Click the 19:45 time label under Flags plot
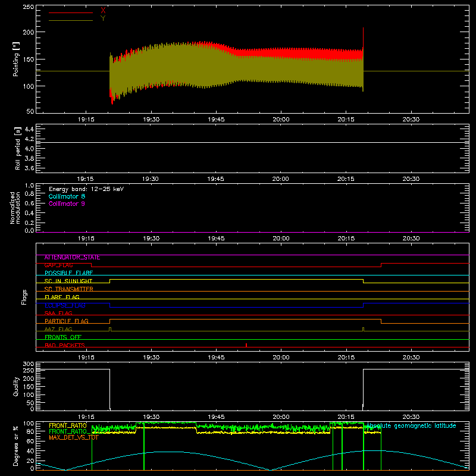 tap(216, 358)
